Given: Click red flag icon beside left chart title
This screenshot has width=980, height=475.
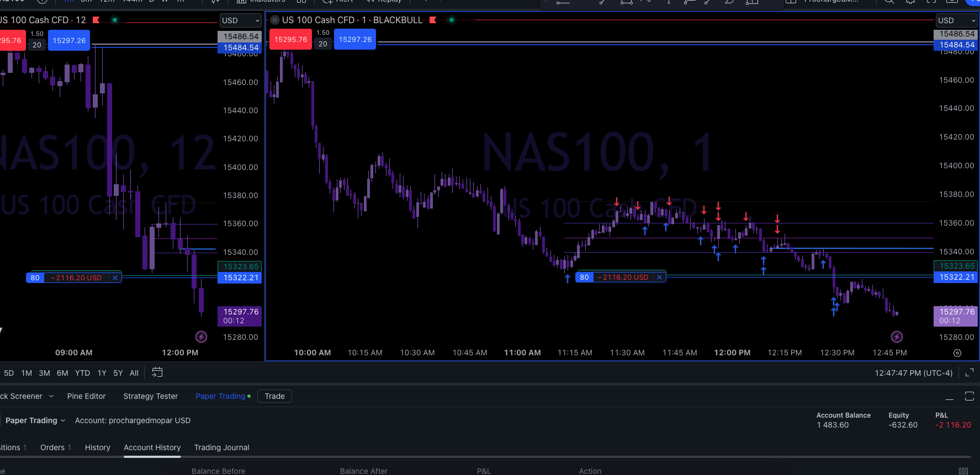Looking at the screenshot, I should [x=96, y=20].
